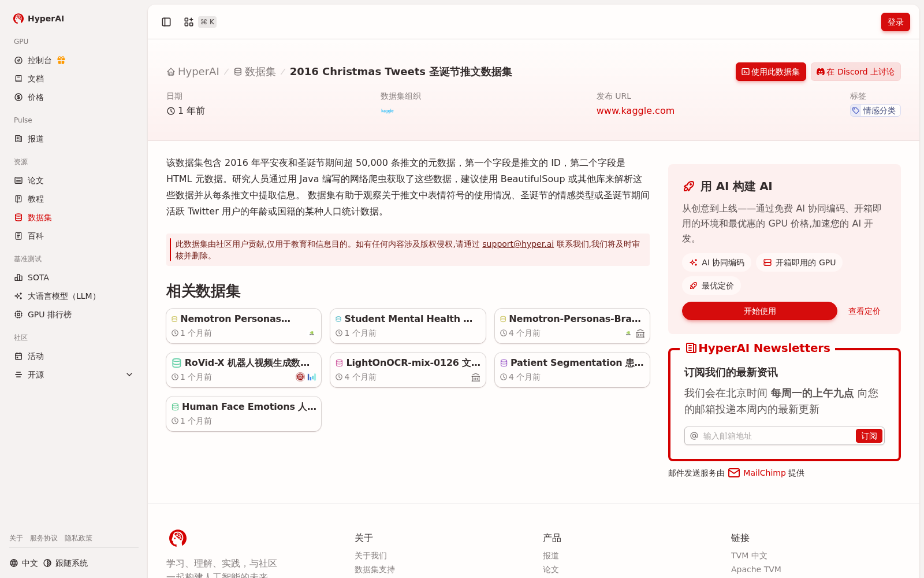Open 服务协议 link in sidebar footer

44,538
